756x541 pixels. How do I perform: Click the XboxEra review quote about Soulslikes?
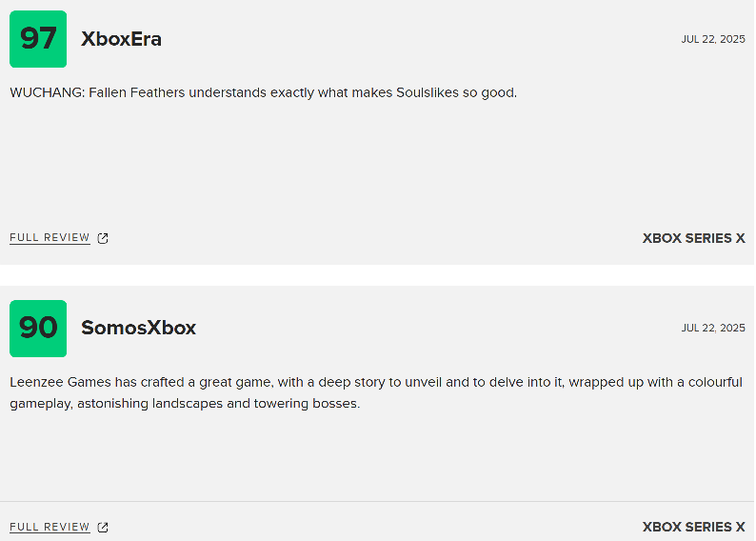(x=263, y=92)
